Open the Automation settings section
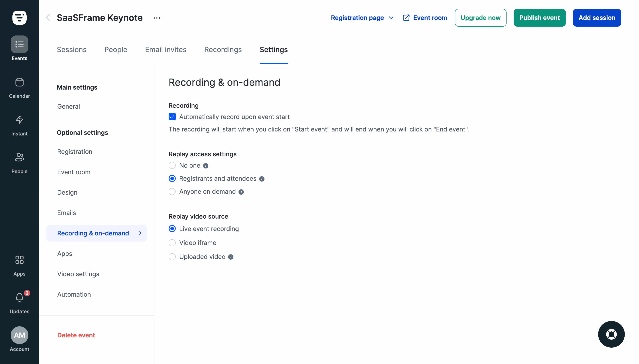Screen dimensions: 639x364 (x=74, y=294)
